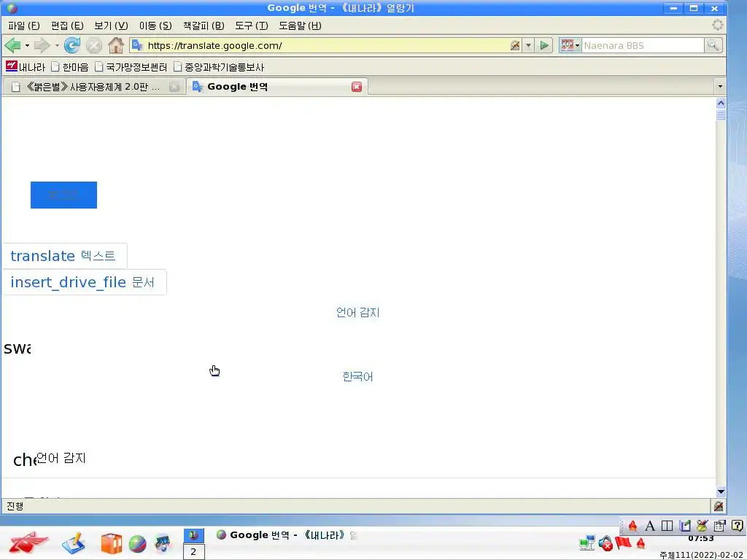Click the letter A input panel icon
The height and width of the screenshot is (560, 747).
point(650,526)
